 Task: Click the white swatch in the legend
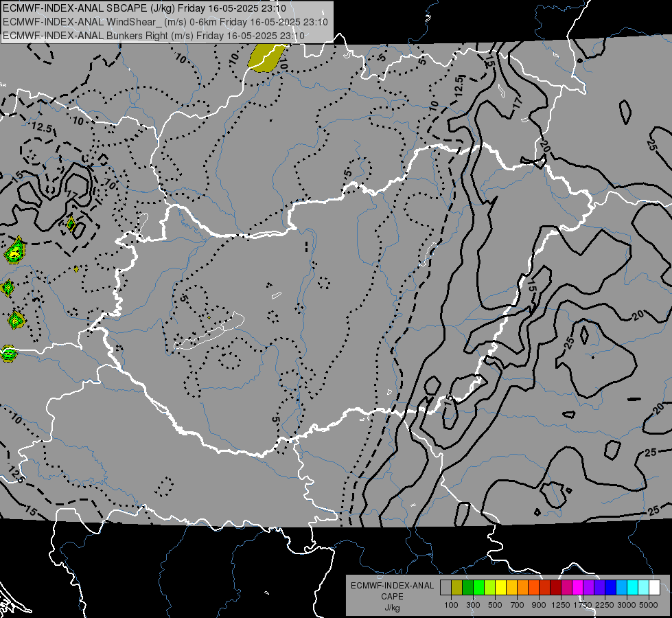point(655,587)
